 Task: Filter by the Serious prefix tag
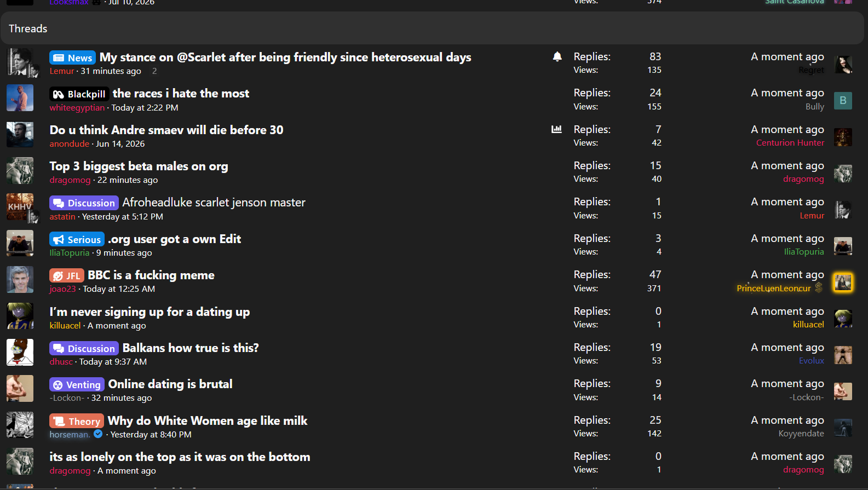pyautogui.click(x=77, y=239)
